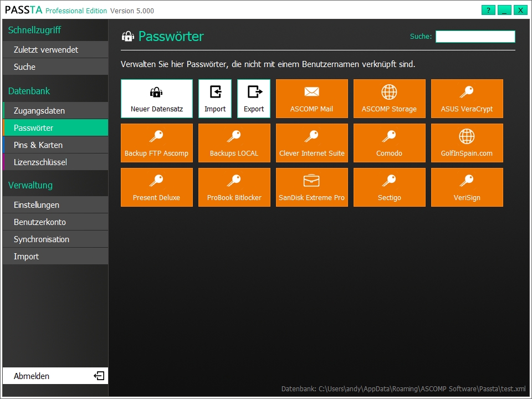Click the Passwörter lock header icon
The width and height of the screenshot is (532, 399).
pyautogui.click(x=128, y=37)
